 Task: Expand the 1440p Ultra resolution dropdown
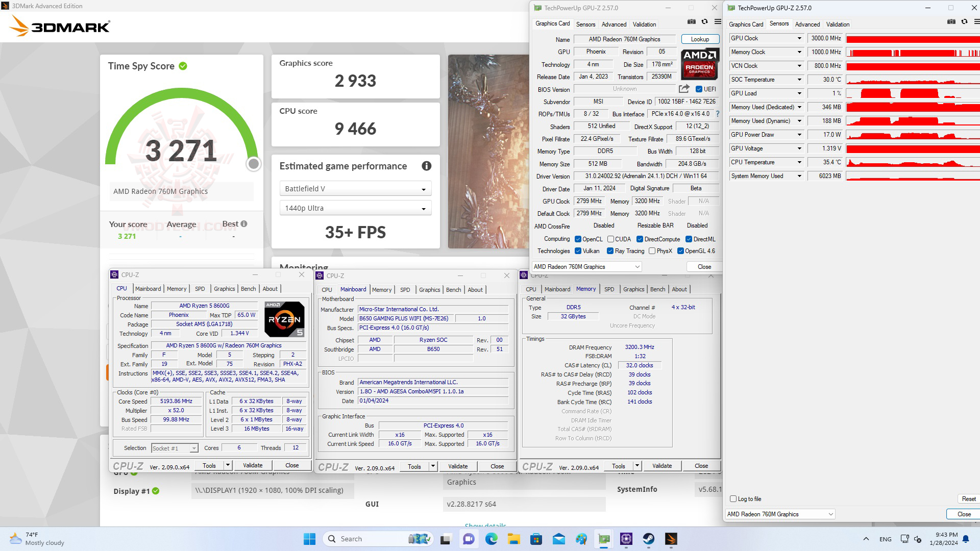pyautogui.click(x=355, y=208)
